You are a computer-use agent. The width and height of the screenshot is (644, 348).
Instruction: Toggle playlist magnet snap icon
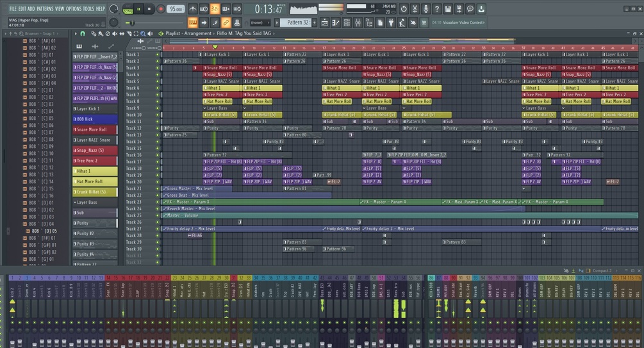pyautogui.click(x=83, y=34)
